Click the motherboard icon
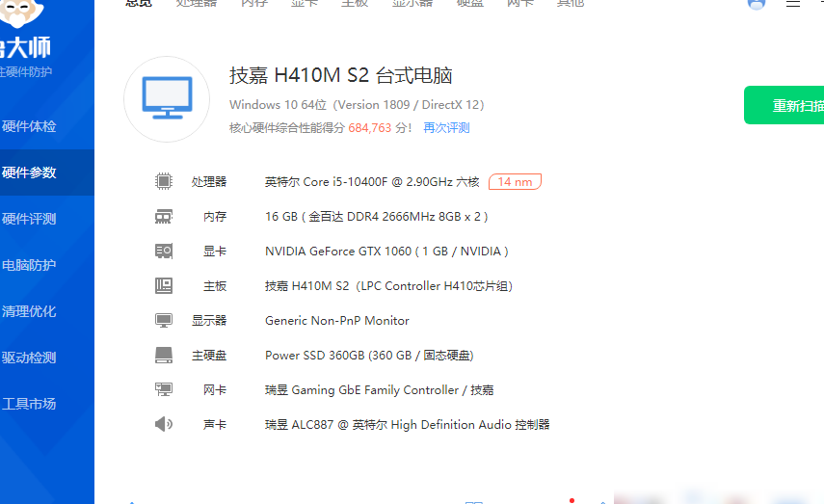This screenshot has width=824, height=504. (x=164, y=285)
